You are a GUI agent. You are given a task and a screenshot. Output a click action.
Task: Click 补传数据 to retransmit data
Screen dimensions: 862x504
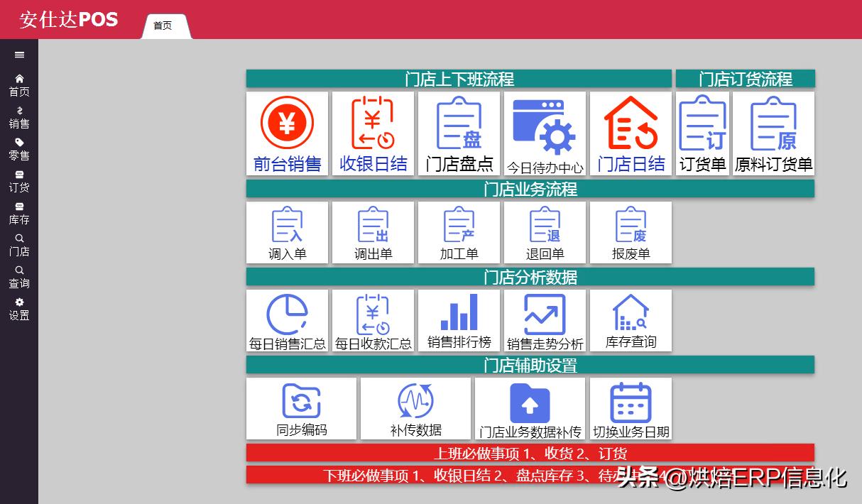[415, 406]
